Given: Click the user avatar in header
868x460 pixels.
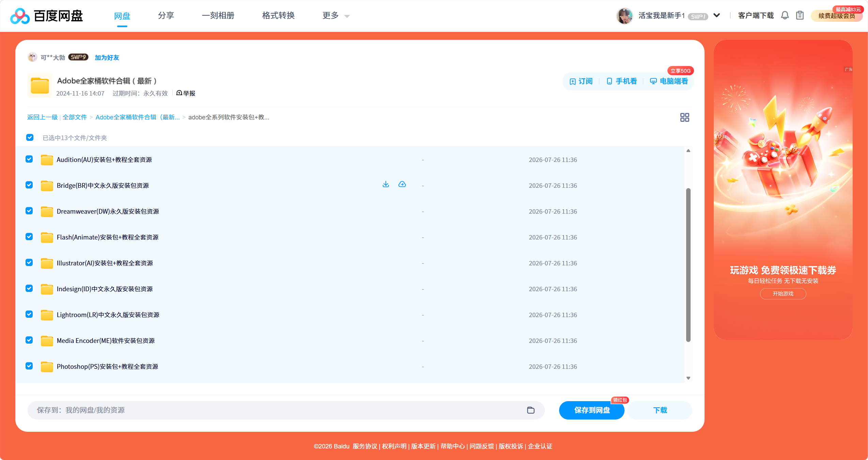Looking at the screenshot, I should [x=625, y=16].
